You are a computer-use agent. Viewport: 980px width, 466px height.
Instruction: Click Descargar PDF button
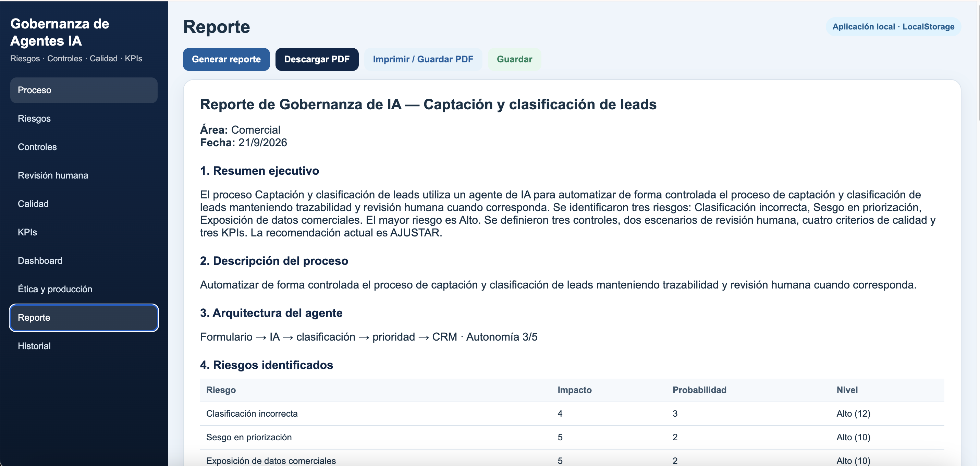[x=317, y=59]
